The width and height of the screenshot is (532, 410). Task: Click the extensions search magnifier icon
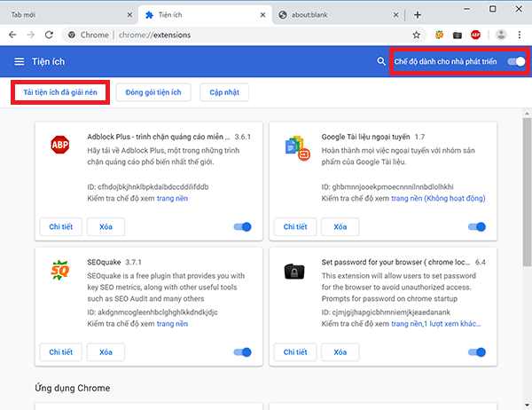point(381,61)
